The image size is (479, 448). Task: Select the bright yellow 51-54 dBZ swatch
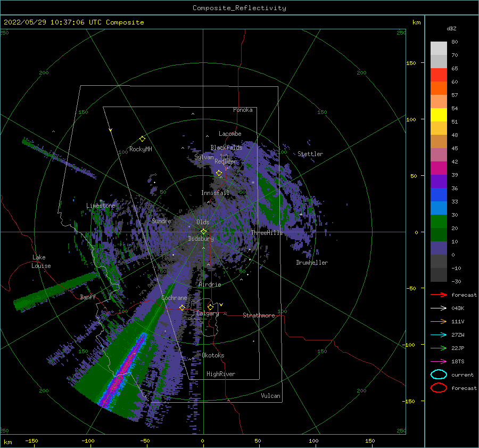439,115
